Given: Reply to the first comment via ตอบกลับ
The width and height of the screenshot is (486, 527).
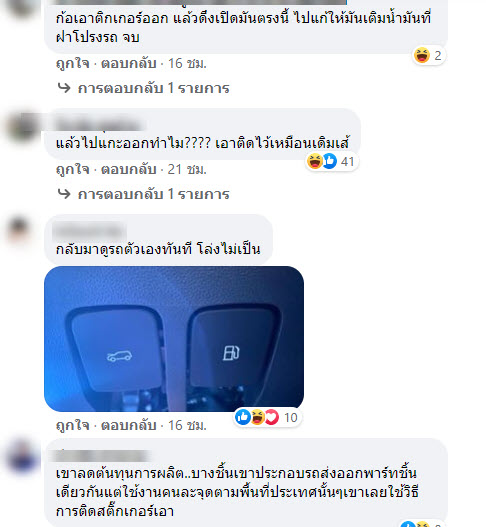Looking at the screenshot, I should pyautogui.click(x=129, y=63).
